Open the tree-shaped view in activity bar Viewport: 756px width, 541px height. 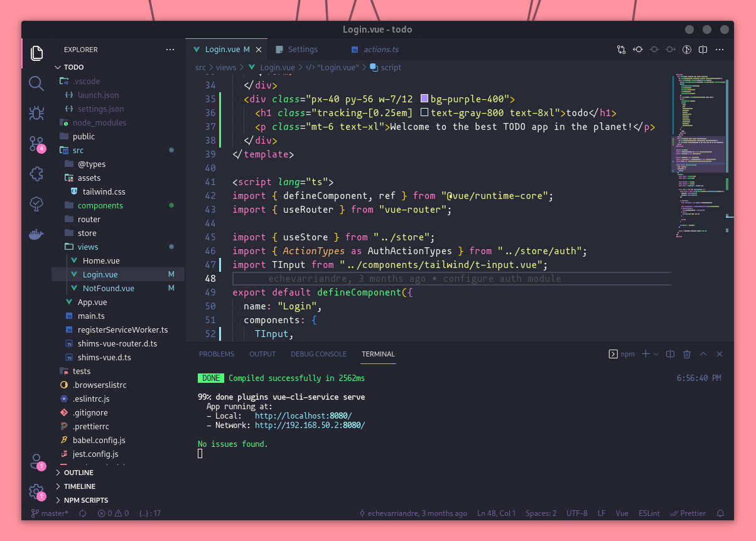pyautogui.click(x=36, y=203)
